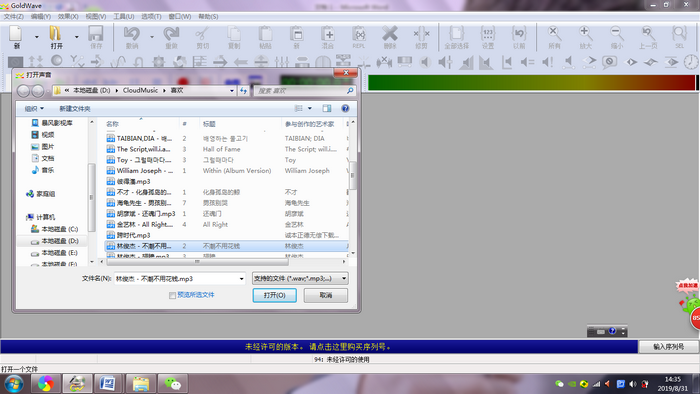This screenshot has height=394, width=700.
Task: Click the clock time-warp effect icon
Action: pyautogui.click(x=691, y=62)
